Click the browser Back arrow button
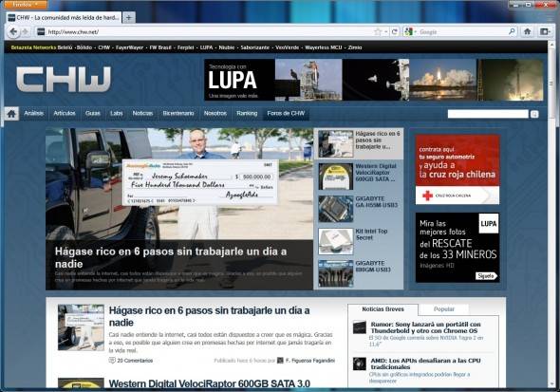560x392 pixels. point(14,31)
